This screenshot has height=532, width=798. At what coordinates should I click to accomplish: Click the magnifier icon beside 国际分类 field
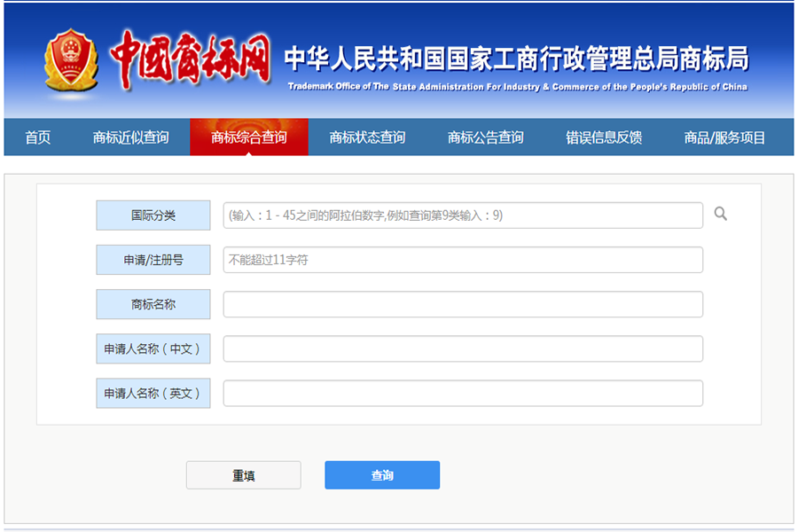click(x=721, y=214)
